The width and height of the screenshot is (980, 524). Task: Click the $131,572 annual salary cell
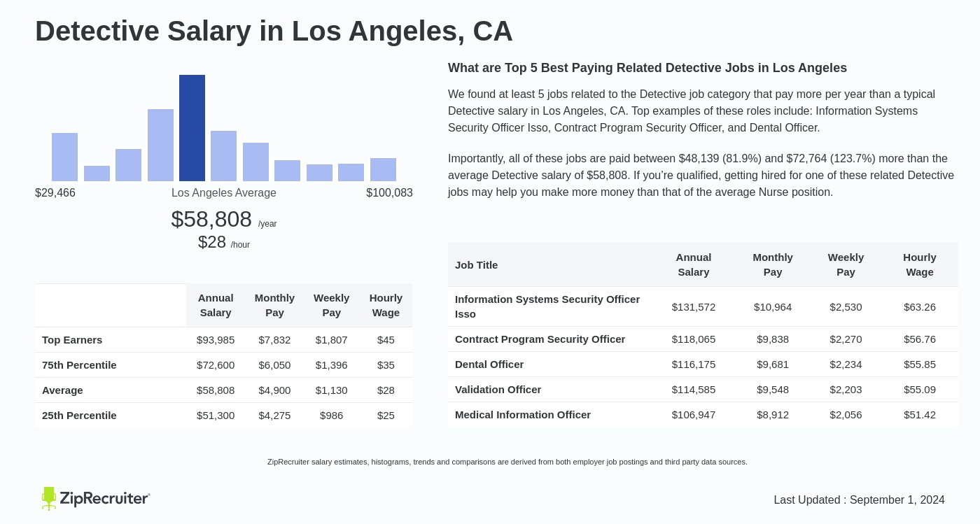(694, 307)
